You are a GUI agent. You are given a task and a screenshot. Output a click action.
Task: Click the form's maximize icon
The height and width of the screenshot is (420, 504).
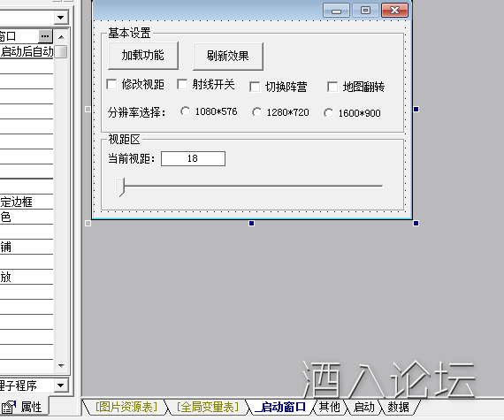point(365,11)
